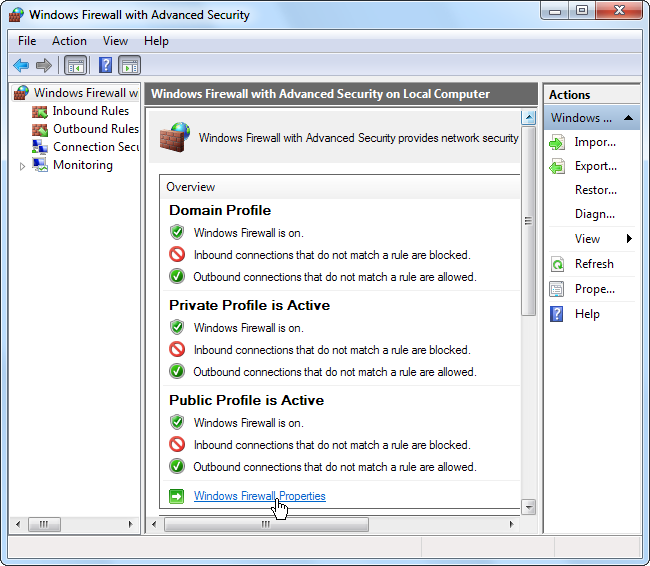Screen dimensions: 650x566
Task: Click tree pane scroll right arrow
Action: pyautogui.click(x=131, y=525)
